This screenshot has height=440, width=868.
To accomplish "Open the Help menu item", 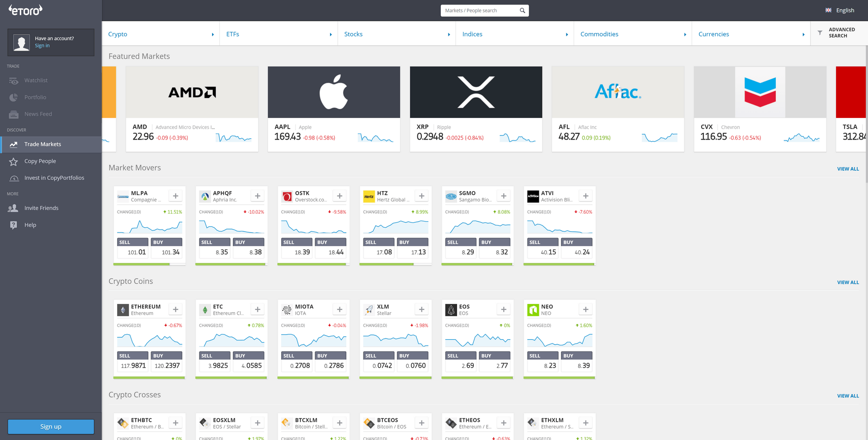I will click(x=51, y=225).
